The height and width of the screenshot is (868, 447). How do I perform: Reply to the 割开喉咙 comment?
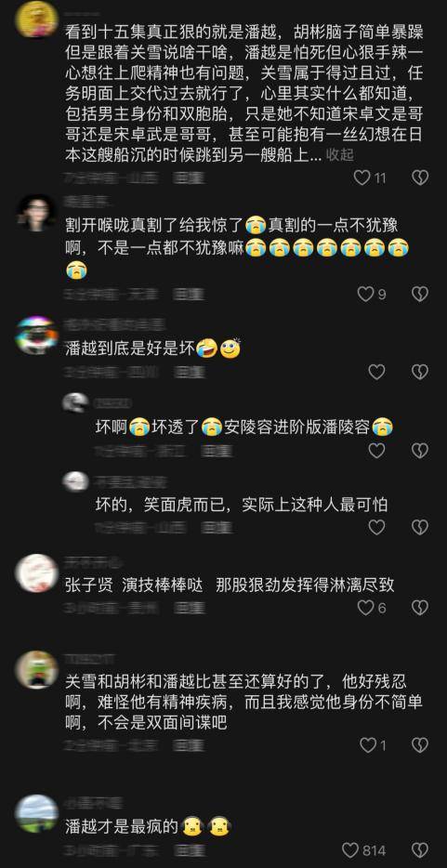(189, 295)
